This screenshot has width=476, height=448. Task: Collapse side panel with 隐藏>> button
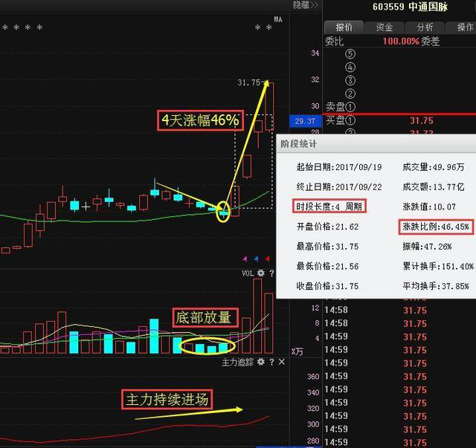point(305,5)
